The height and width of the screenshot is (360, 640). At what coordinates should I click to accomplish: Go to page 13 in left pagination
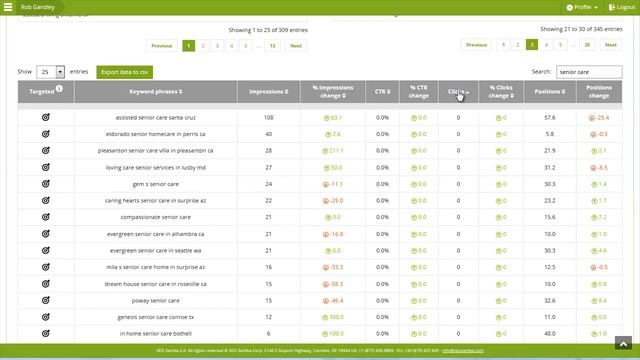273,46
